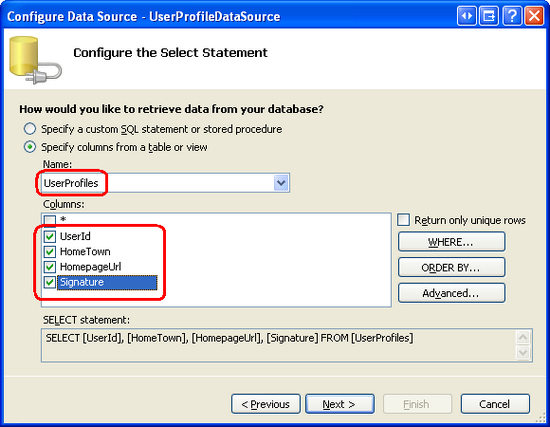Uncheck the Signature column checkbox
This screenshot has width=550, height=427.
[50, 282]
